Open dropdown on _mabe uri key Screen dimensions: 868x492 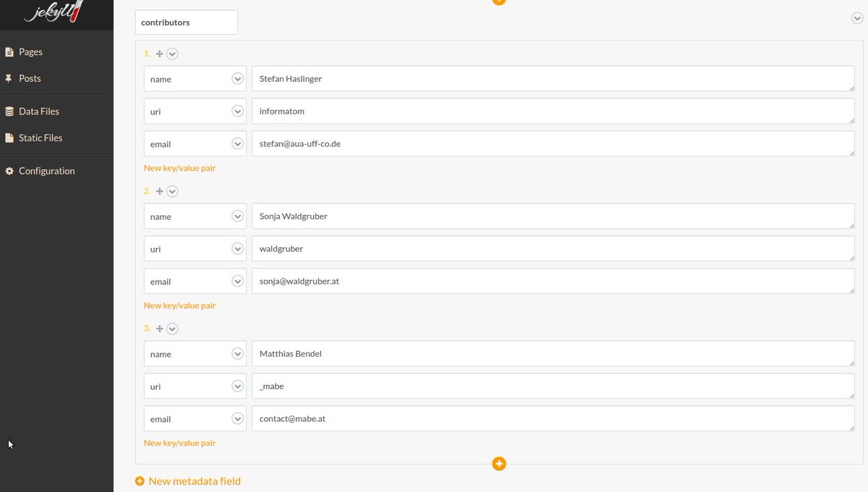237,386
